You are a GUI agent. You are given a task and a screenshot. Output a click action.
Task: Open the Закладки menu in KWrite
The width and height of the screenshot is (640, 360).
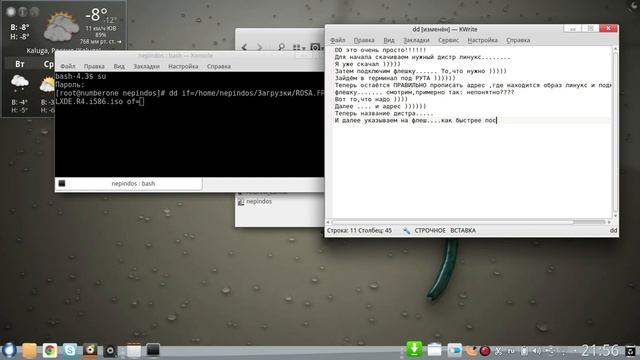tap(416, 40)
